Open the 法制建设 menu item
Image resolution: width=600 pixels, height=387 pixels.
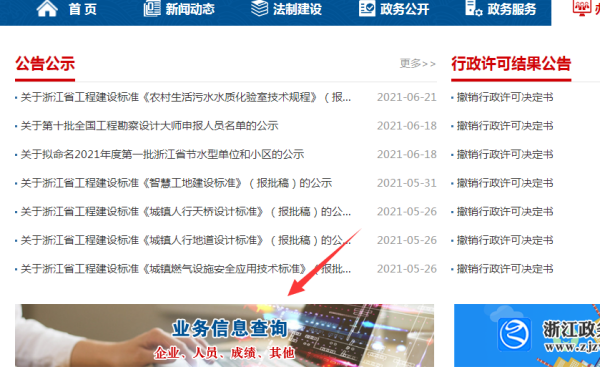[297, 9]
